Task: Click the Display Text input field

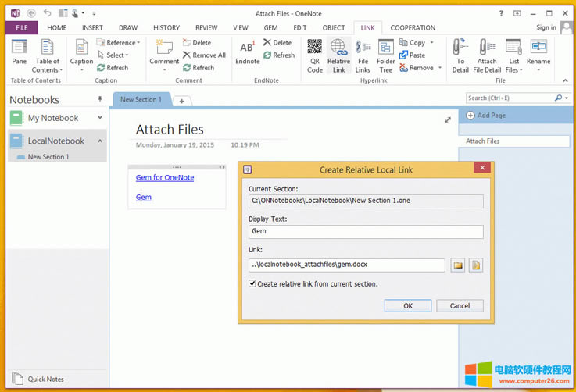Action: (x=365, y=232)
